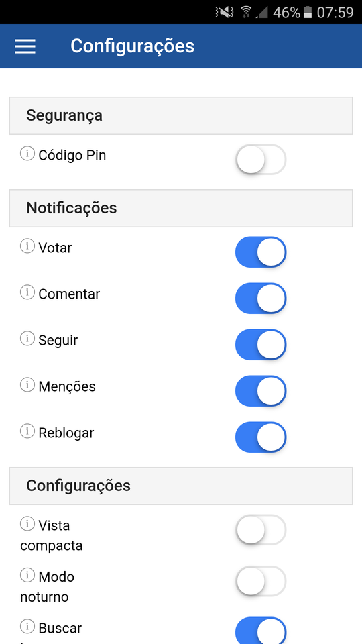Tap info icon beside Modo noturno
362x644 pixels.
(27, 575)
